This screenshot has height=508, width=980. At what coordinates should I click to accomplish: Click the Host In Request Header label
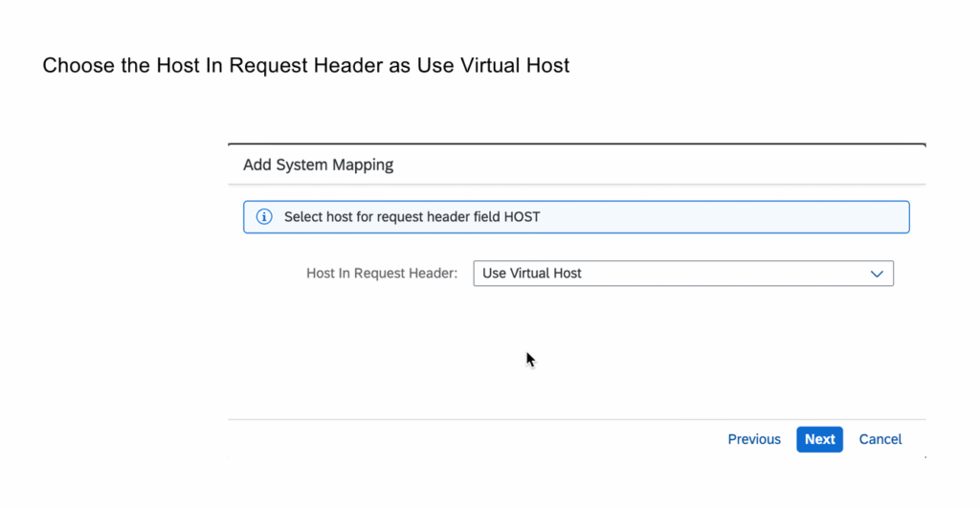pos(382,274)
